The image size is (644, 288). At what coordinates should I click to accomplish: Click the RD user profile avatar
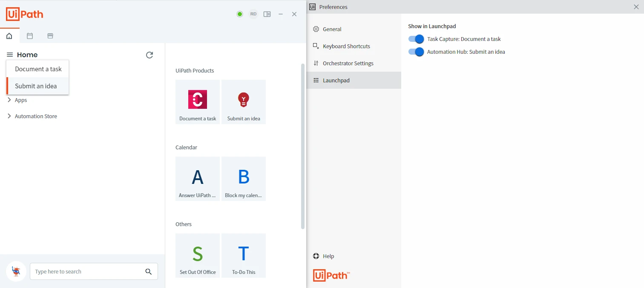pos(253,14)
